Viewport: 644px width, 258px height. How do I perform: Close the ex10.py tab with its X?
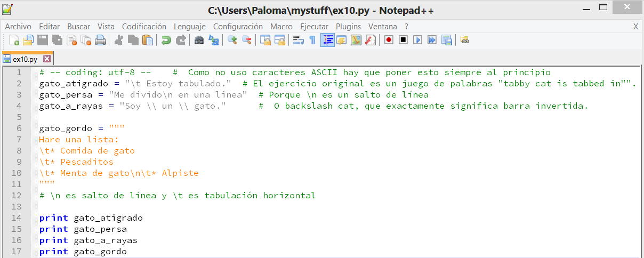46,59
